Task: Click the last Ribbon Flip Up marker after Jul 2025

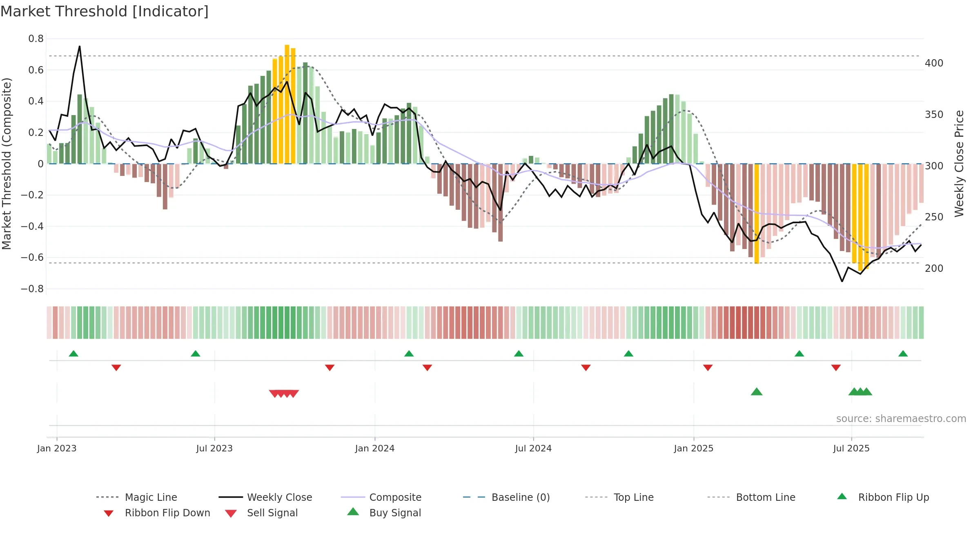Action: pos(903,353)
